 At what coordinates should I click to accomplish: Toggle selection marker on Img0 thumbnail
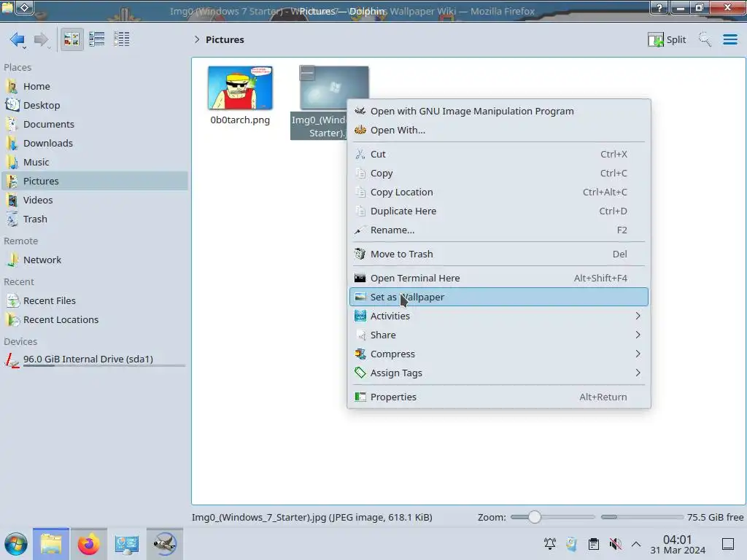(x=307, y=73)
